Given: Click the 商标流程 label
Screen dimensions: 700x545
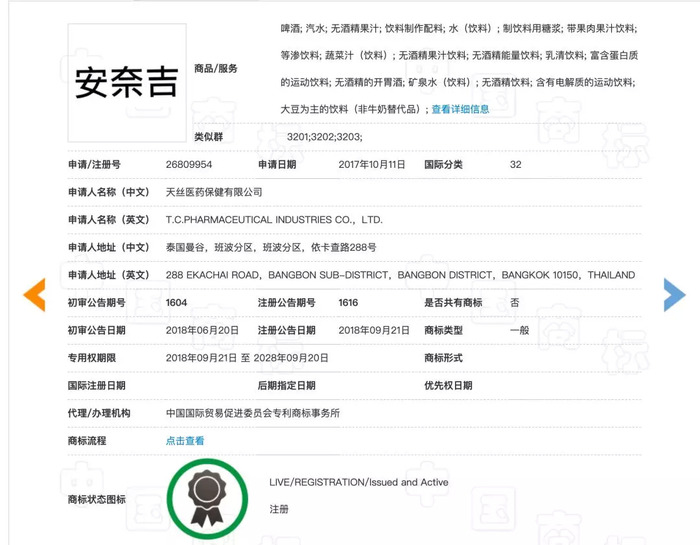Looking at the screenshot, I should coord(87,441).
